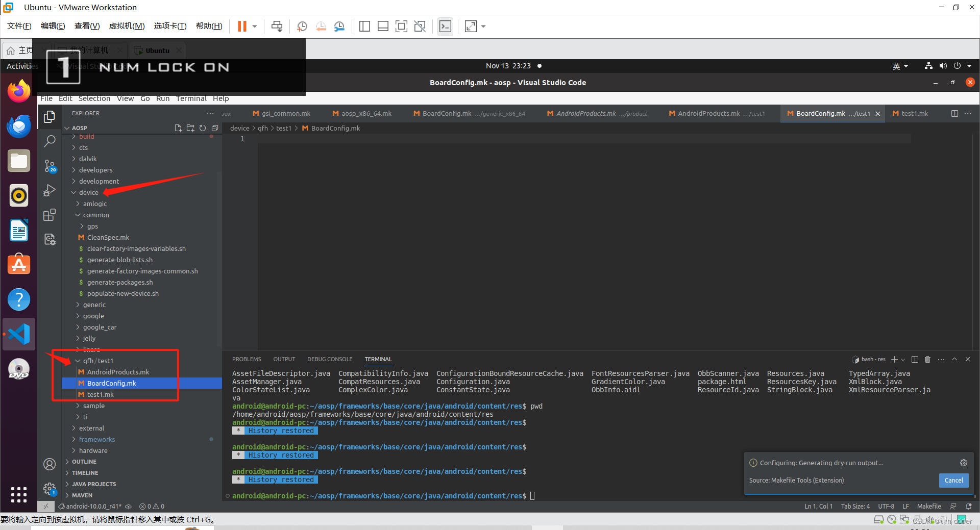
Task: Open AndroidProducts.mk under qfh/test1
Action: pos(118,372)
